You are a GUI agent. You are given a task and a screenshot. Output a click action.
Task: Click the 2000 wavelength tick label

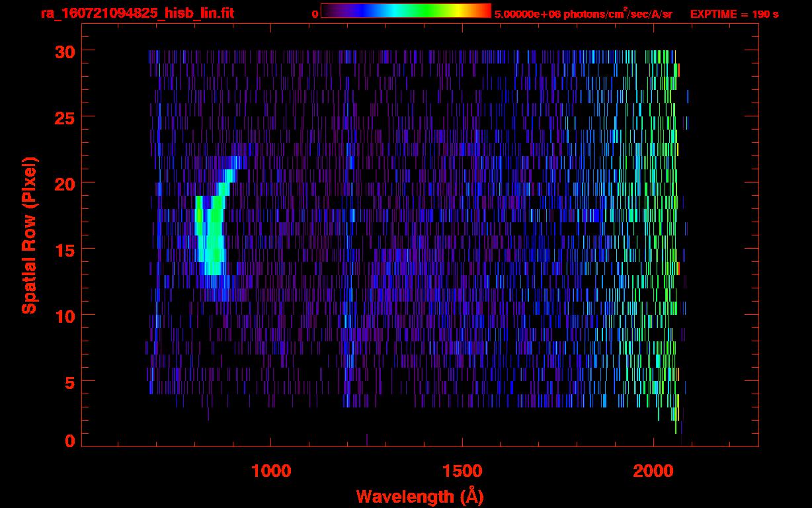click(653, 471)
